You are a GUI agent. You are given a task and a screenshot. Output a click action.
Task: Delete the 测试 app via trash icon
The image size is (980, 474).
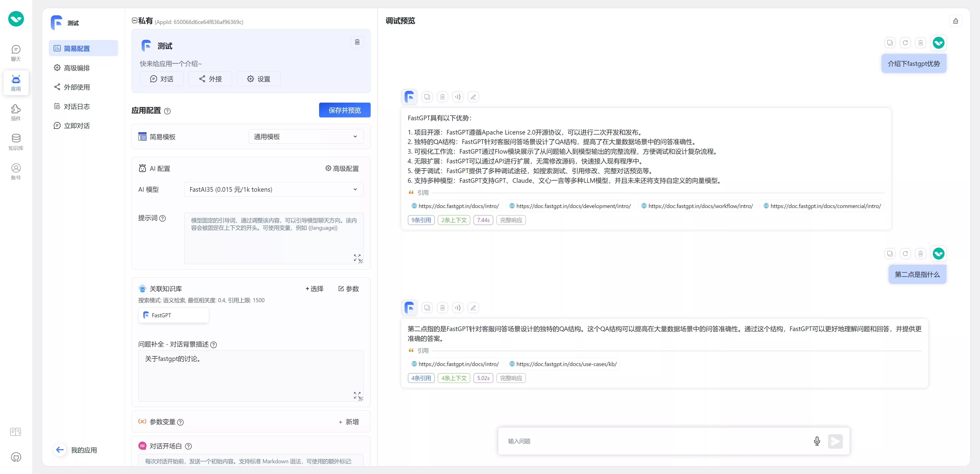pos(357,42)
